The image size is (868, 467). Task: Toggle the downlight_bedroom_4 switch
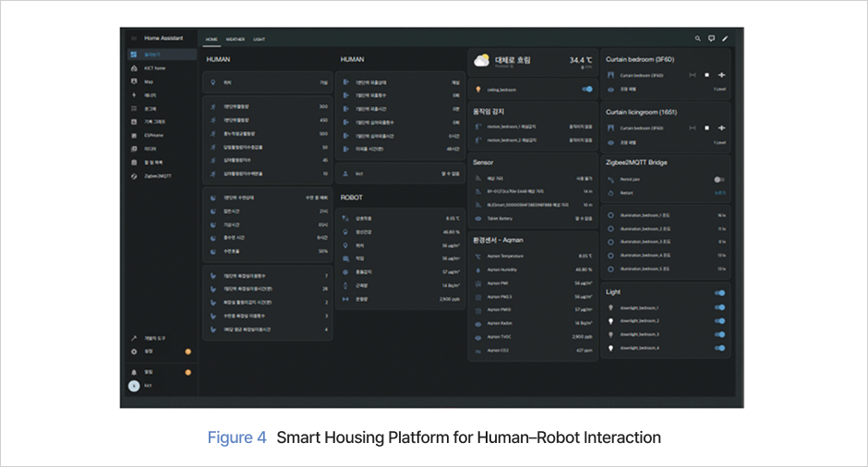[719, 348]
